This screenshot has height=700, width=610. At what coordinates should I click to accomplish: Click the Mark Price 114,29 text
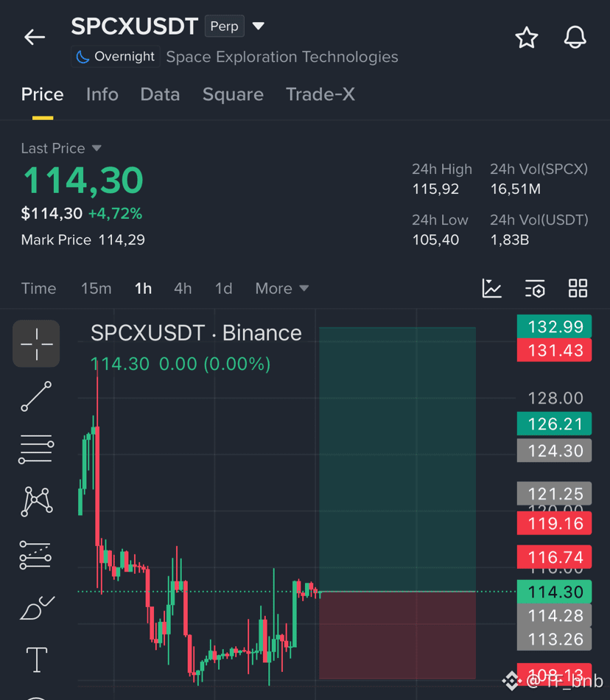coord(83,239)
